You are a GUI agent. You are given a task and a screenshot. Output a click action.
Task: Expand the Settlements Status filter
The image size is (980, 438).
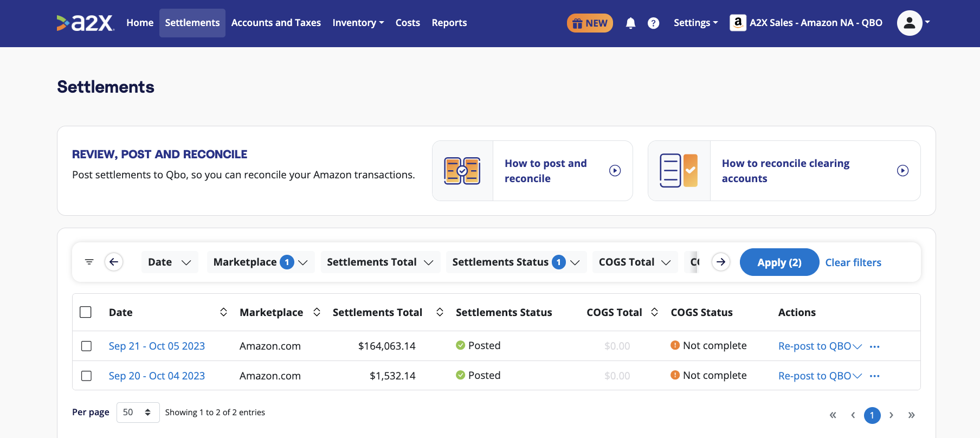coord(516,262)
